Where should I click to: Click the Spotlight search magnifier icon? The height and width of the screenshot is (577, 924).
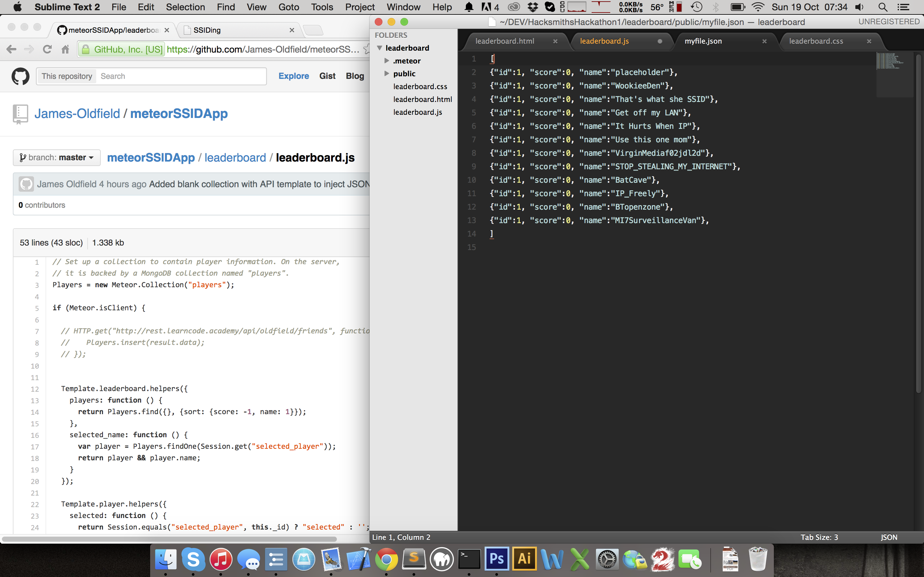(882, 7)
